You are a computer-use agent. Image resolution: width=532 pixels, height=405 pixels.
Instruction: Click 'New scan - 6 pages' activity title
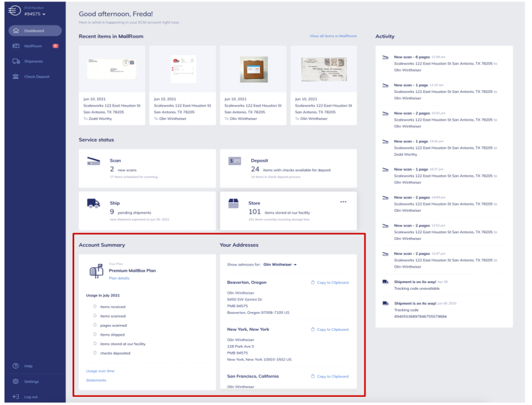click(x=412, y=57)
